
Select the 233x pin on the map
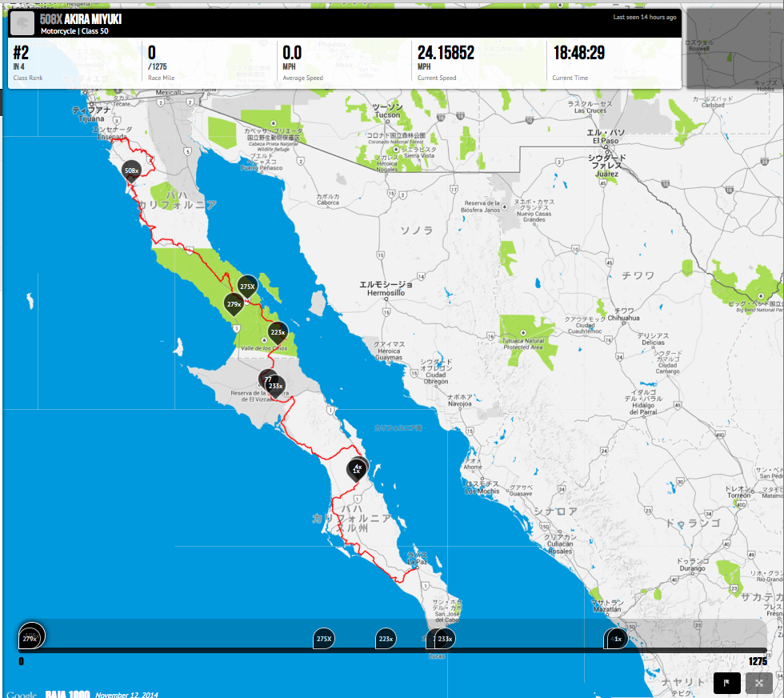tap(275, 386)
